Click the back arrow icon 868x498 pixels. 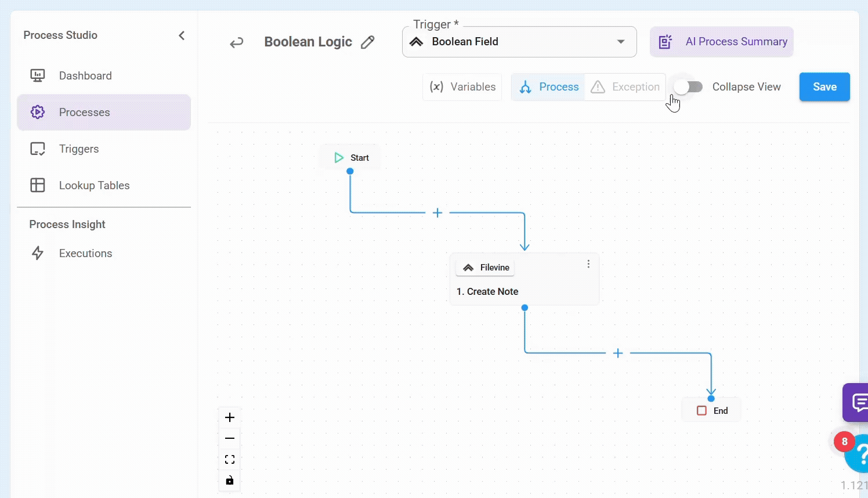(x=236, y=42)
